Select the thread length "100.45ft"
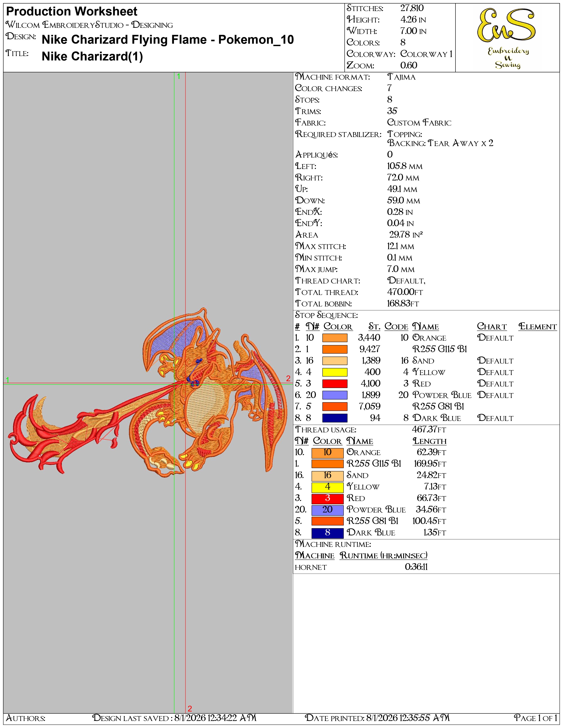The image size is (563, 728). [x=429, y=521]
